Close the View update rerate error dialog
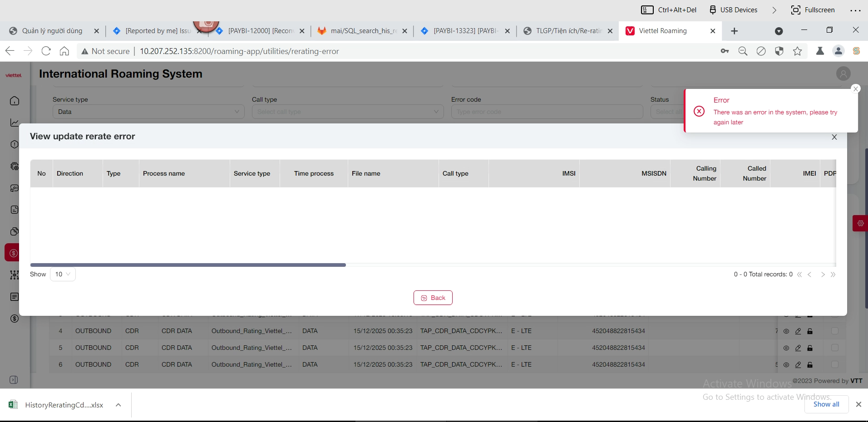This screenshot has height=422, width=868. tap(834, 137)
